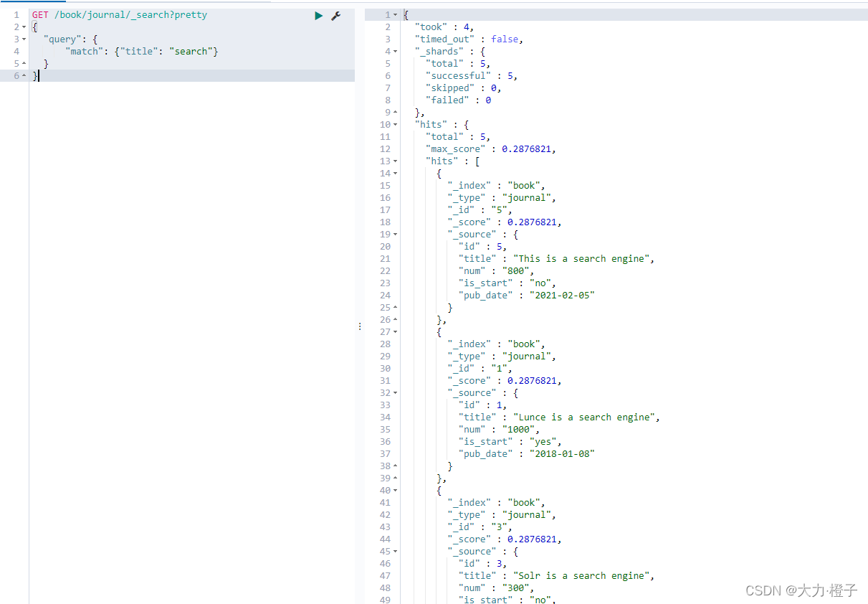Click the "query": { line in the request
This screenshot has width=868, height=604.
(70, 39)
